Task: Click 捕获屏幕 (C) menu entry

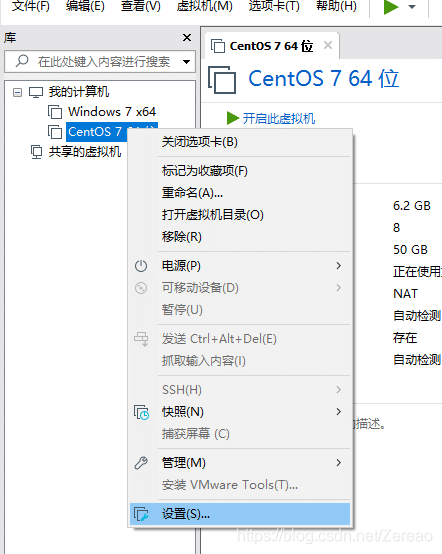Action: pos(240,434)
